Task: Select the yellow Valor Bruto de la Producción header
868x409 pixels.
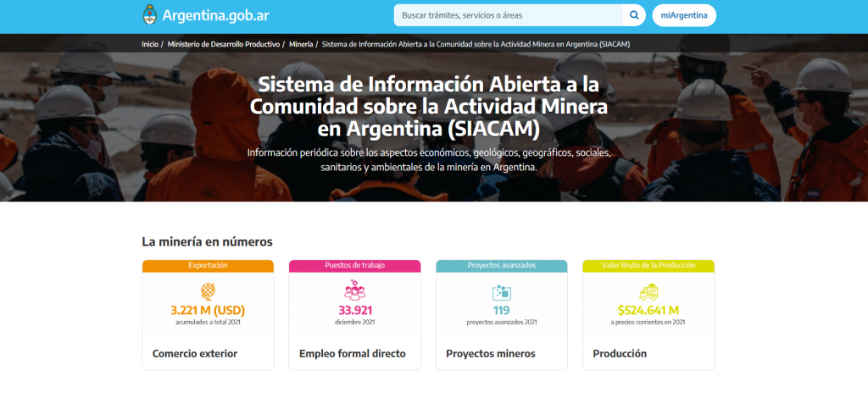Action: [x=648, y=266]
